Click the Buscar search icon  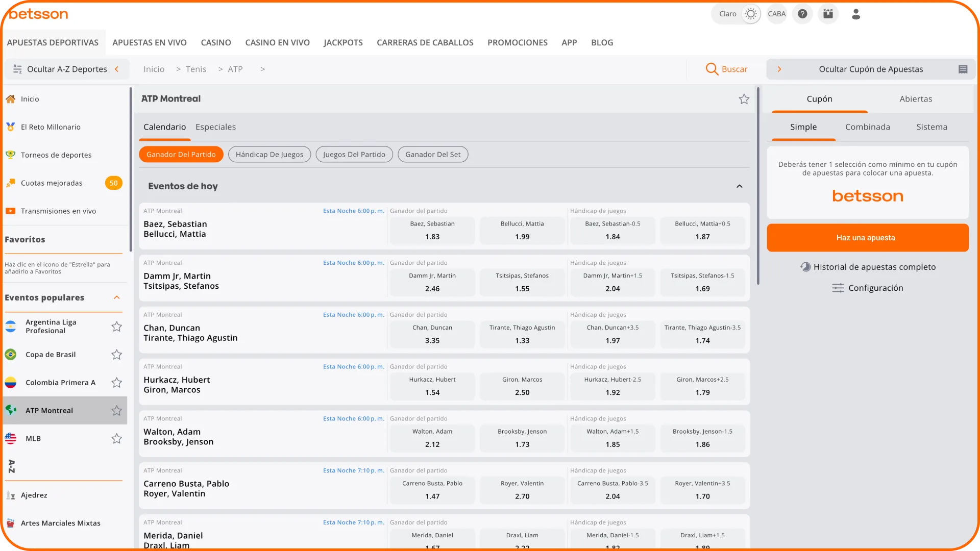(x=712, y=69)
